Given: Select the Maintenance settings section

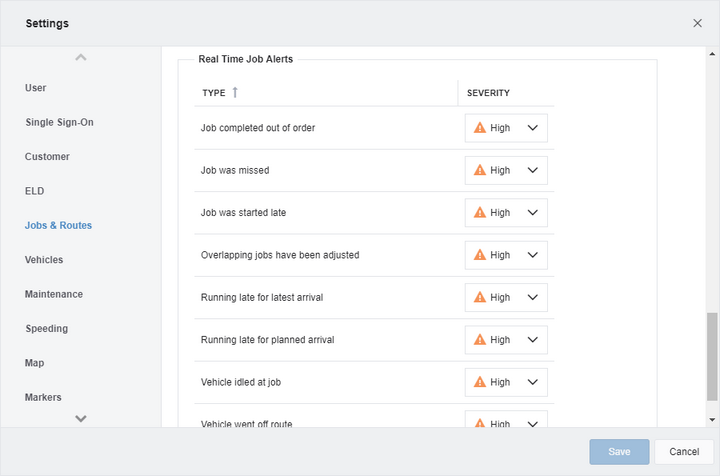Looking at the screenshot, I should [54, 294].
